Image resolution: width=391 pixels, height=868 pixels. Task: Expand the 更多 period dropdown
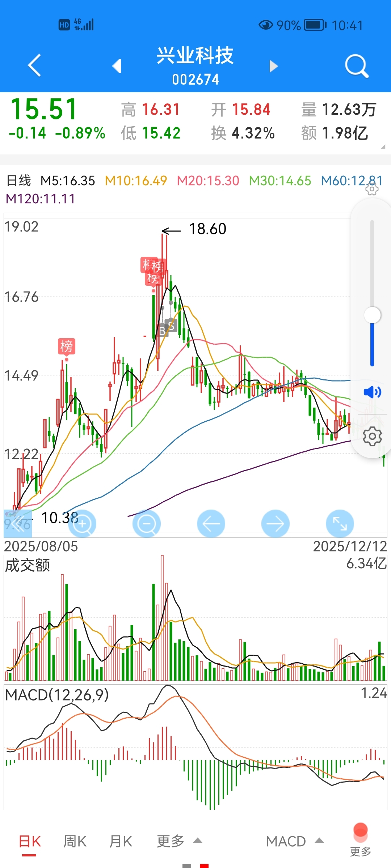point(179,841)
